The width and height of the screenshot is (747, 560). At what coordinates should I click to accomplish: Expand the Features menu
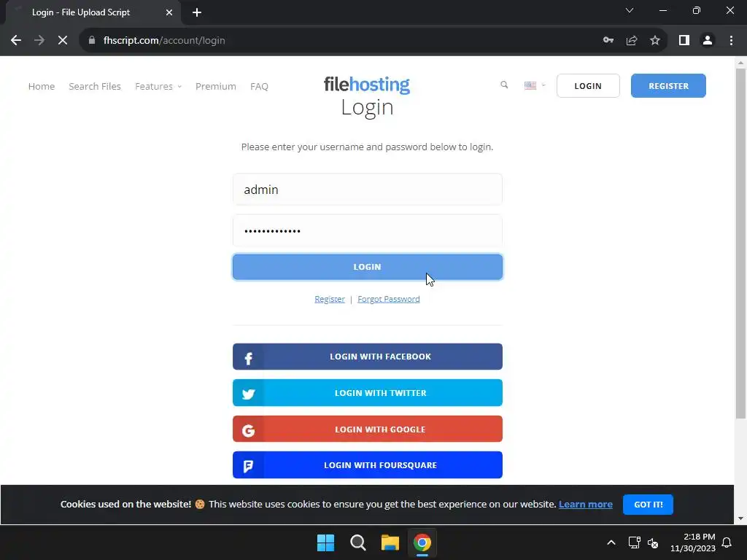[158, 86]
